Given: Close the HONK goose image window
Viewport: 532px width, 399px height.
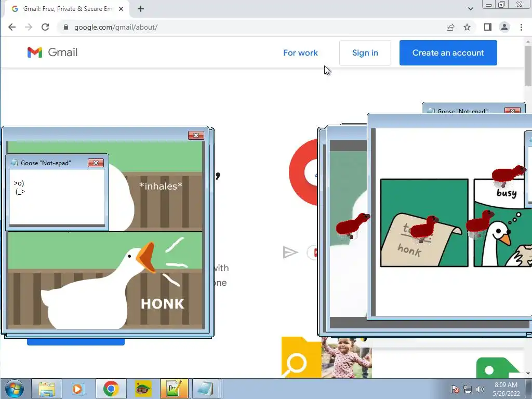Looking at the screenshot, I should (196, 136).
